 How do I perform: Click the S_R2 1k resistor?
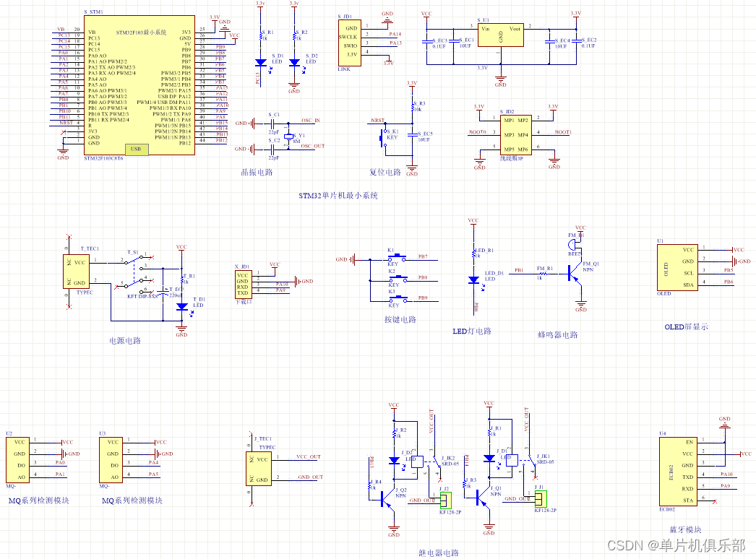point(295,35)
